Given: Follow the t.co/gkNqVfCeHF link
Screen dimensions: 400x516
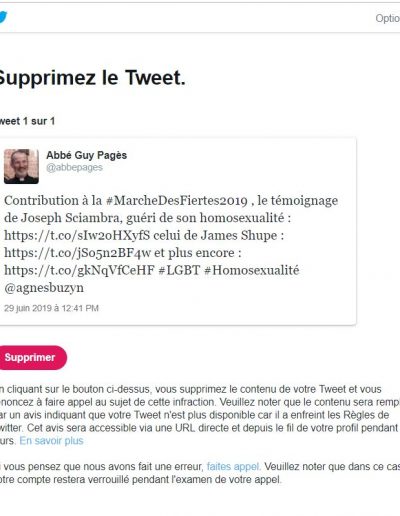Looking at the screenshot, I should coord(79,270).
